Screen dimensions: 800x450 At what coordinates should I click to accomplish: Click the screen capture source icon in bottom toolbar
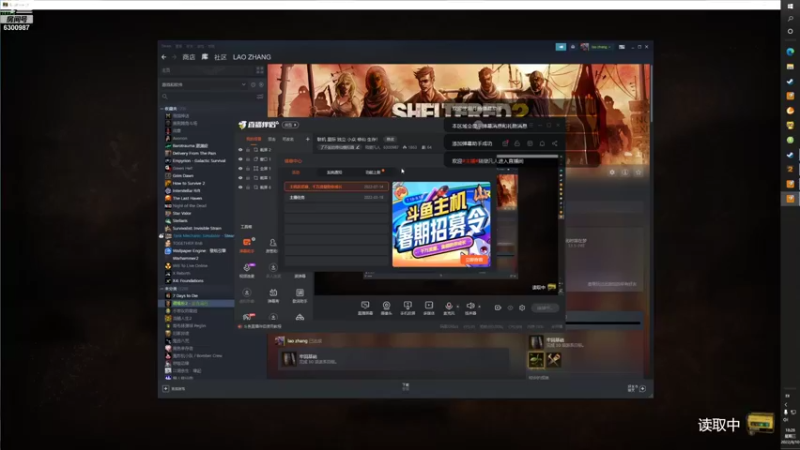[365, 305]
